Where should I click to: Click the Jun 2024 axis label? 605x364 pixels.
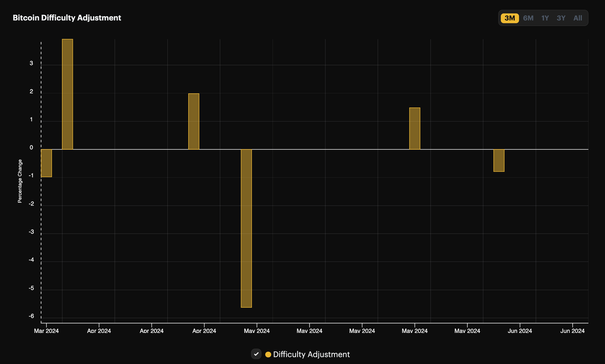(520, 331)
